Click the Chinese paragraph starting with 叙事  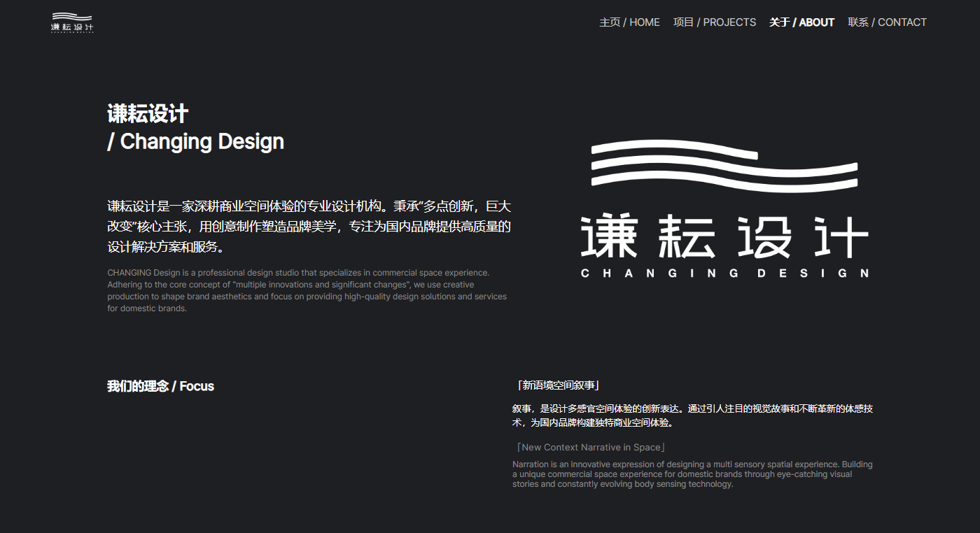pyautogui.click(x=692, y=415)
